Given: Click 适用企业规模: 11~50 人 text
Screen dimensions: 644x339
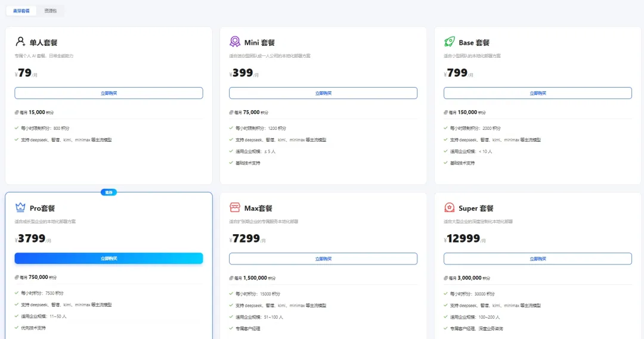Looking at the screenshot, I should [x=44, y=316].
